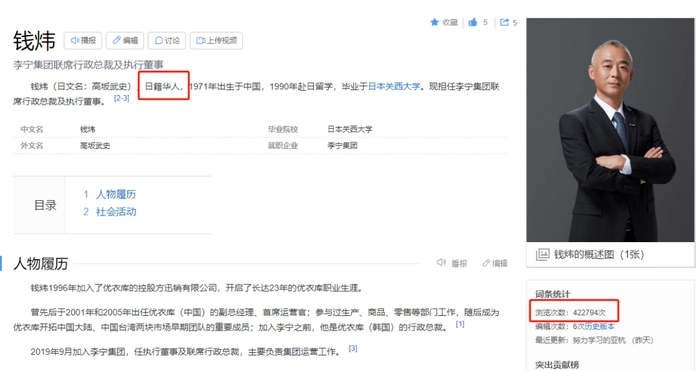Click the share arrow icon
The width and height of the screenshot is (700, 371).
[504, 22]
